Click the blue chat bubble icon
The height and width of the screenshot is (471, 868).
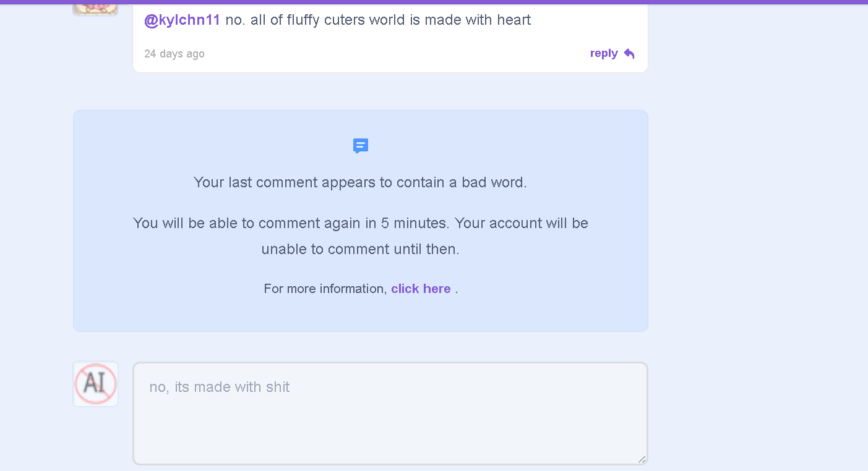coord(361,146)
